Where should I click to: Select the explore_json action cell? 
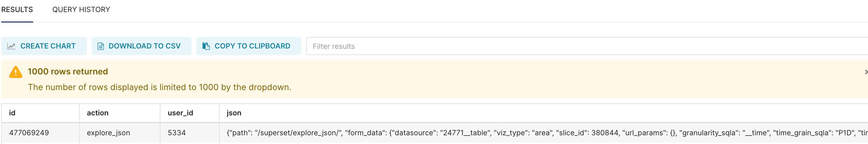[108, 133]
